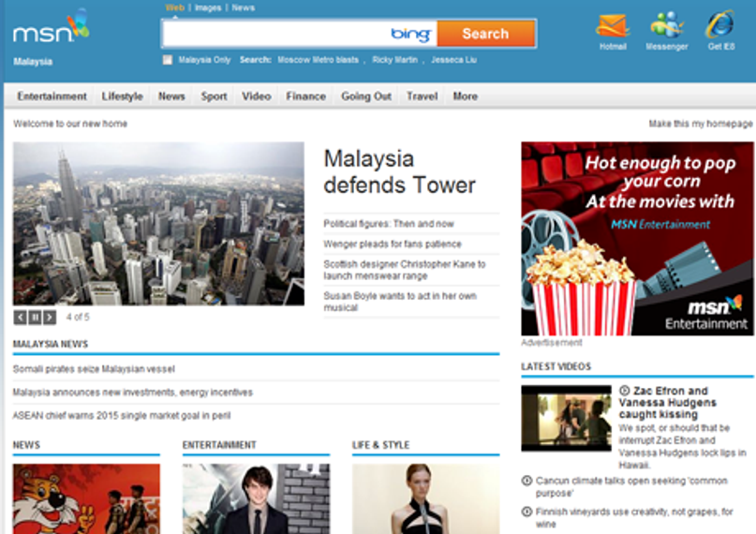Viewport: 756px width, 534px height.
Task: Click the tiger mascot news thumbnail
Action: click(x=86, y=498)
